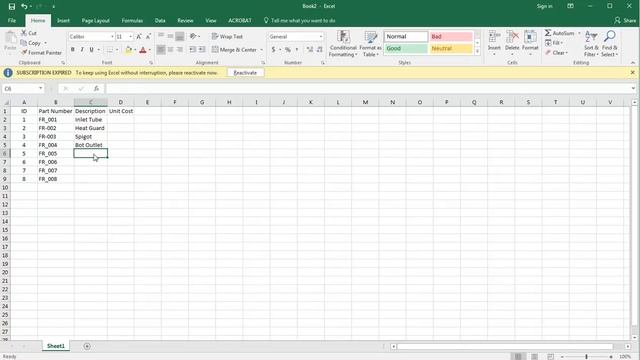Click the formula bar input field

click(x=367, y=88)
